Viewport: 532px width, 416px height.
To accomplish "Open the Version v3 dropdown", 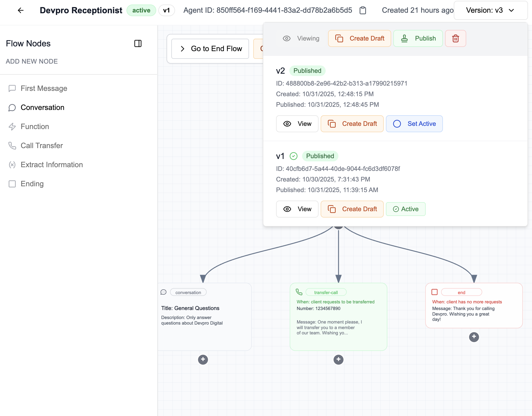I will pyautogui.click(x=490, y=10).
